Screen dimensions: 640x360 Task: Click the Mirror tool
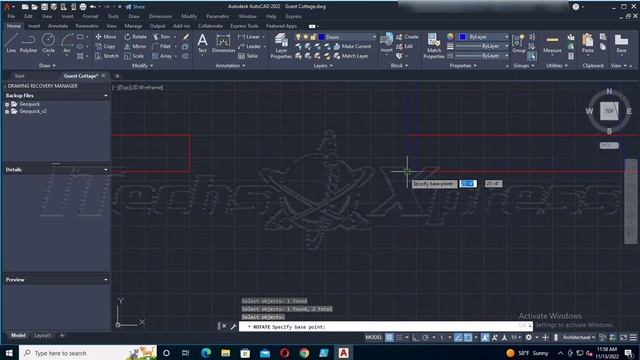point(135,46)
